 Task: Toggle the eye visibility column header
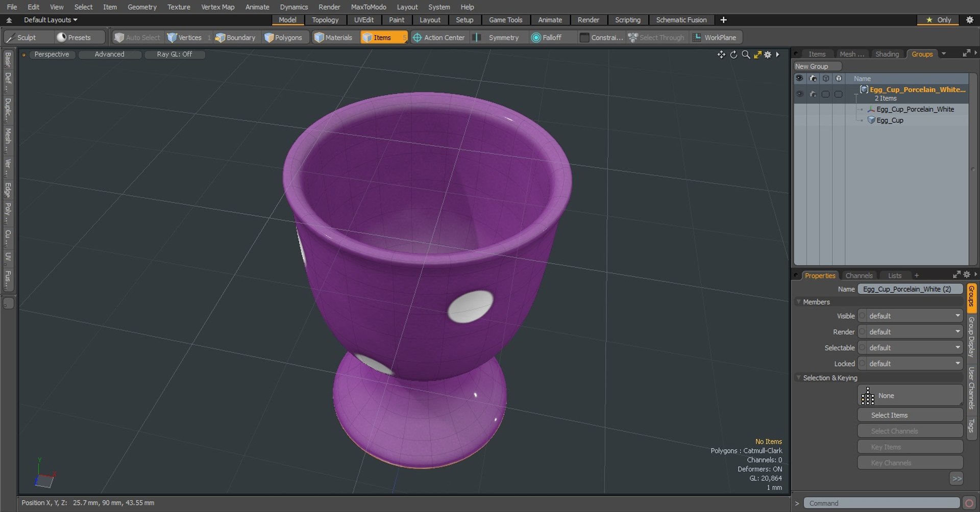tap(799, 79)
